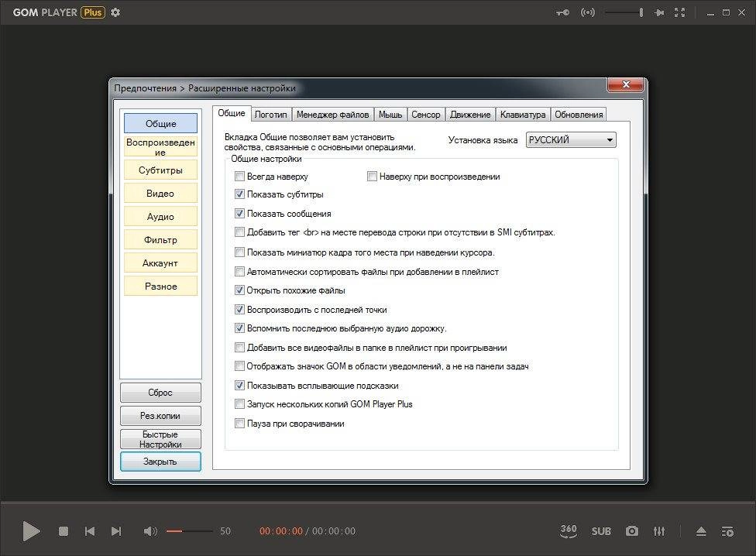The width and height of the screenshot is (756, 556).
Task: Adjust the player volume slider
Action: pyautogui.click(x=190, y=531)
